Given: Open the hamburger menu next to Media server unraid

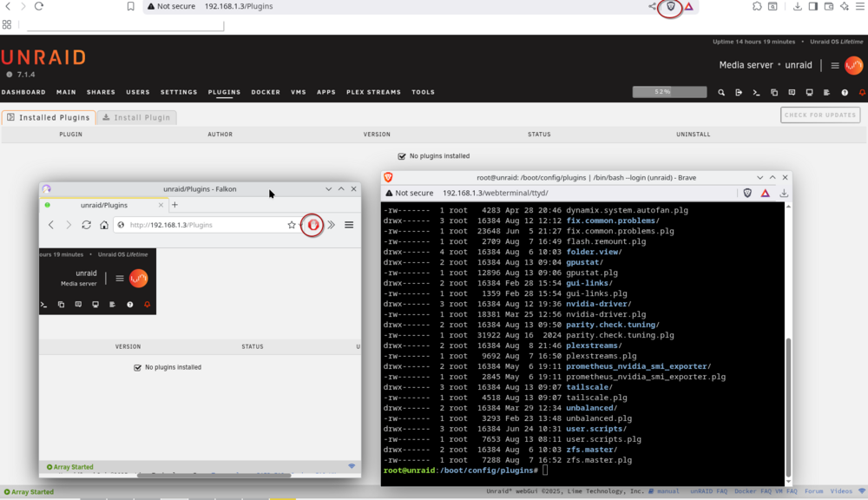Looking at the screenshot, I should pyautogui.click(x=835, y=65).
